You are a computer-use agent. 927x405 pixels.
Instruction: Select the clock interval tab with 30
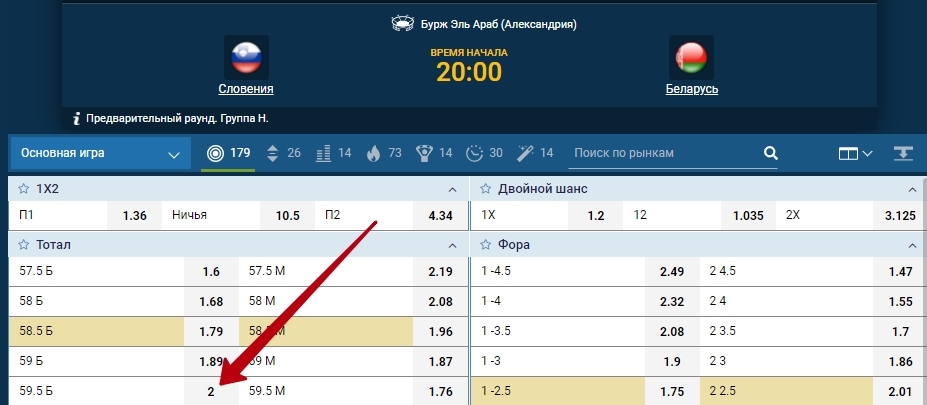point(484,153)
